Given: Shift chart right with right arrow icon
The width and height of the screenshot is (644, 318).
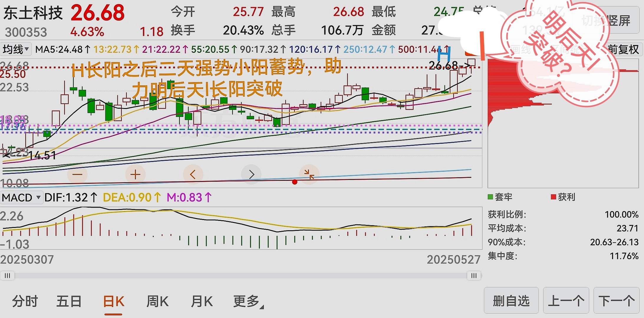Looking at the screenshot, I should coord(251,174).
